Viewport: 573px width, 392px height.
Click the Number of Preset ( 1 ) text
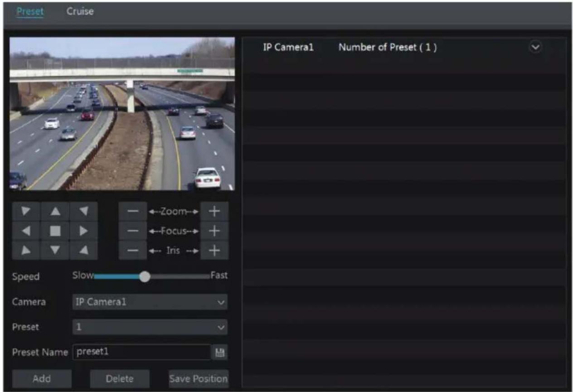point(388,47)
